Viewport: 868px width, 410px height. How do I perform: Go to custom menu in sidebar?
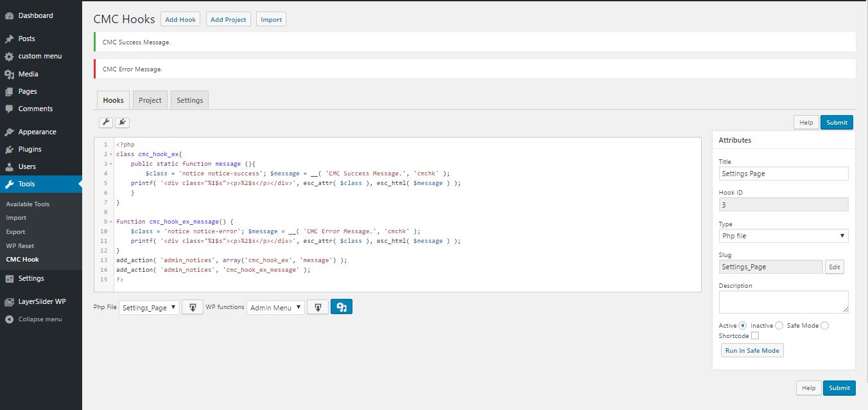click(x=41, y=56)
